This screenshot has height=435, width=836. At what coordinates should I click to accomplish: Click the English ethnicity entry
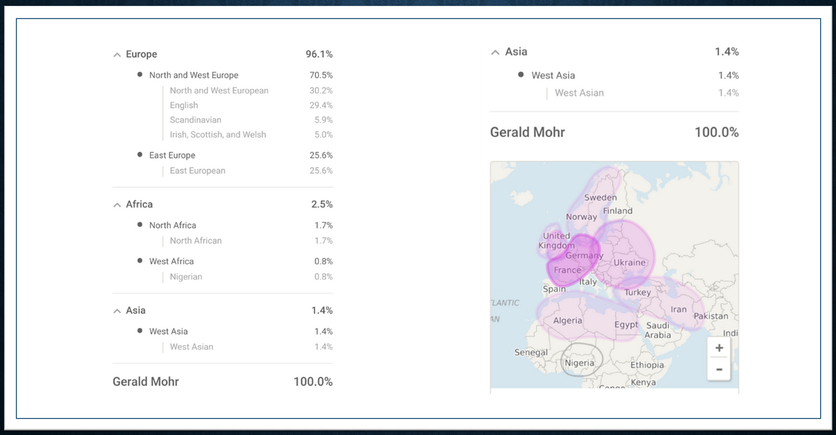(184, 105)
